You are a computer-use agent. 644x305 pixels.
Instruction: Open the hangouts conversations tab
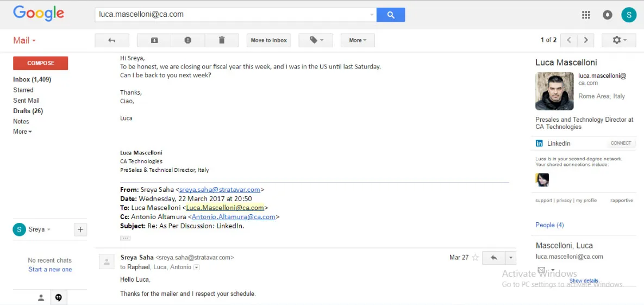point(58,297)
